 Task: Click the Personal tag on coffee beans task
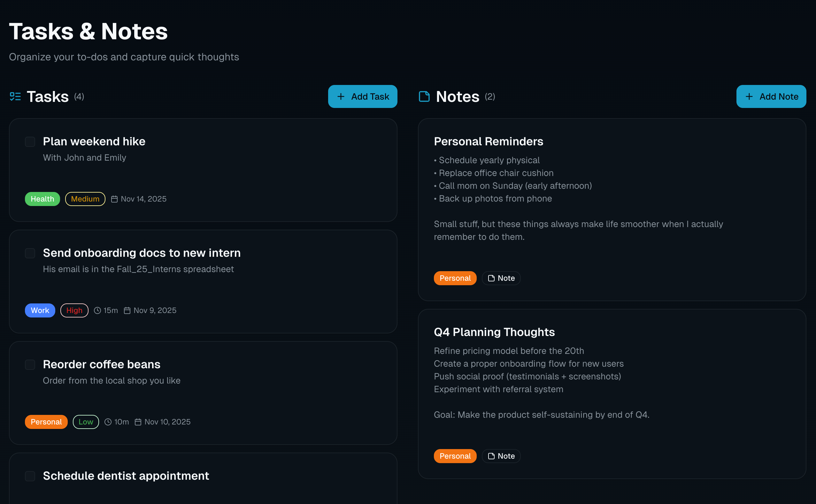coord(46,422)
